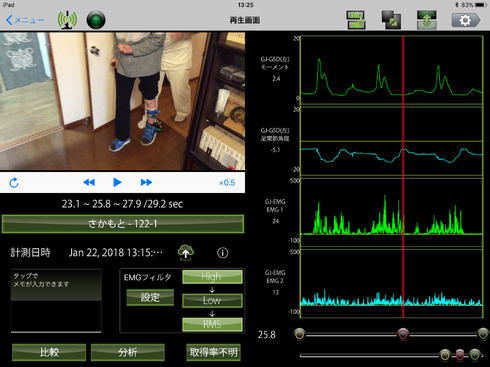Upload the data with the cloud icon
Image resolution: width=490 pixels, height=367 pixels.
pos(186,252)
